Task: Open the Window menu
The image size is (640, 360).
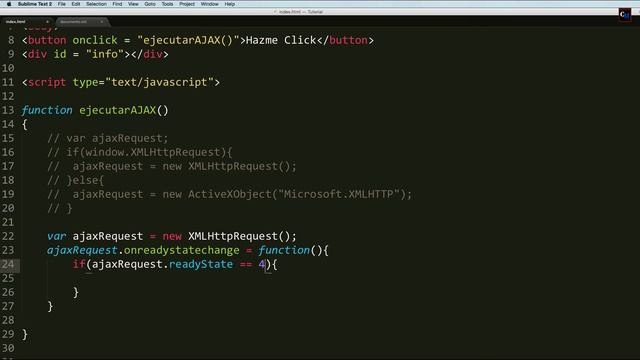Action: (209, 4)
